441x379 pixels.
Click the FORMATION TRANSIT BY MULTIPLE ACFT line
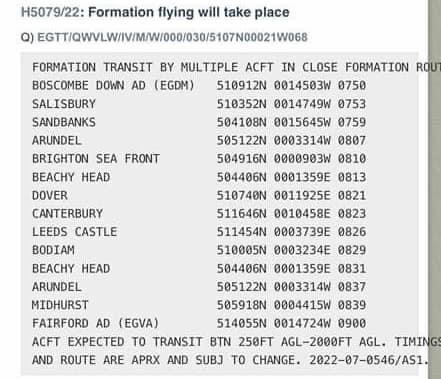coord(236,68)
